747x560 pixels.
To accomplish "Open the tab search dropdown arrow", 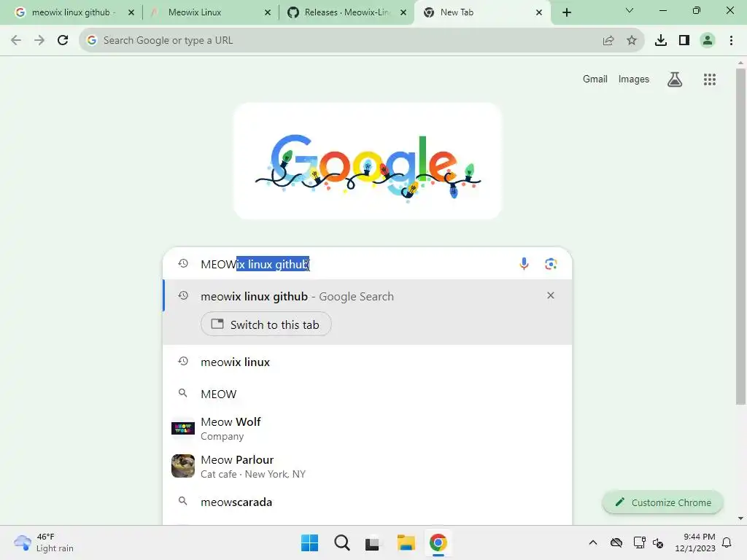I will pyautogui.click(x=630, y=11).
